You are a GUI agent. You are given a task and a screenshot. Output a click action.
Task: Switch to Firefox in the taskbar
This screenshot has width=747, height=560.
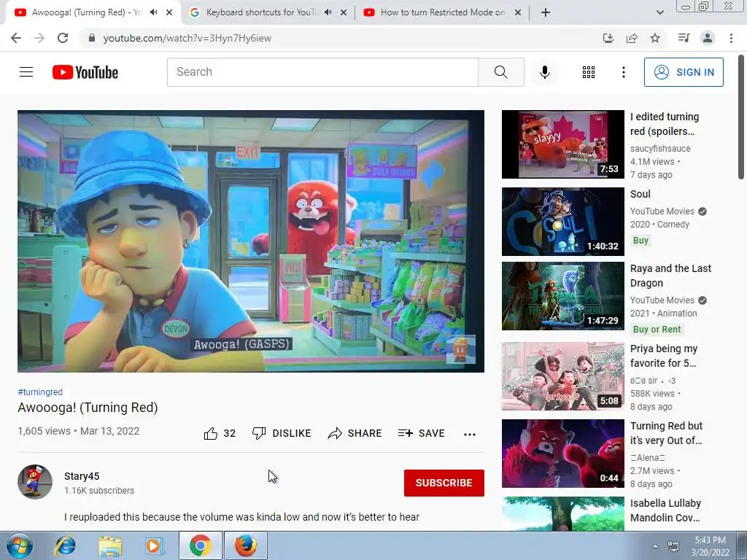click(246, 545)
